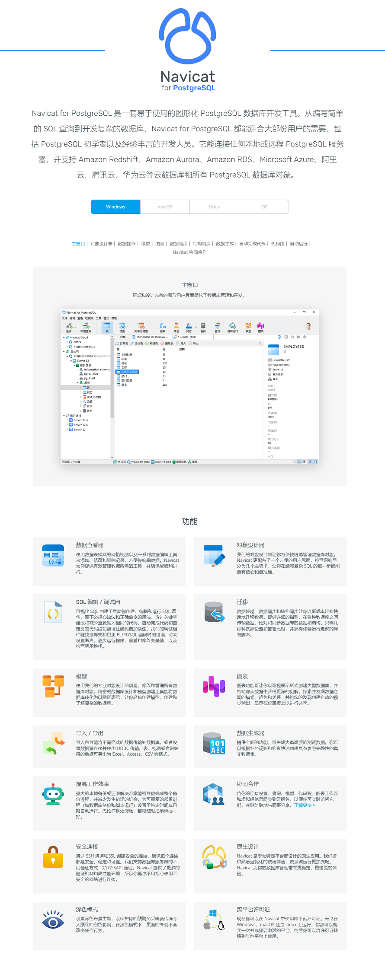Click the 提高工作效率 robot icon
This screenshot has width=385, height=980.
(x=53, y=794)
